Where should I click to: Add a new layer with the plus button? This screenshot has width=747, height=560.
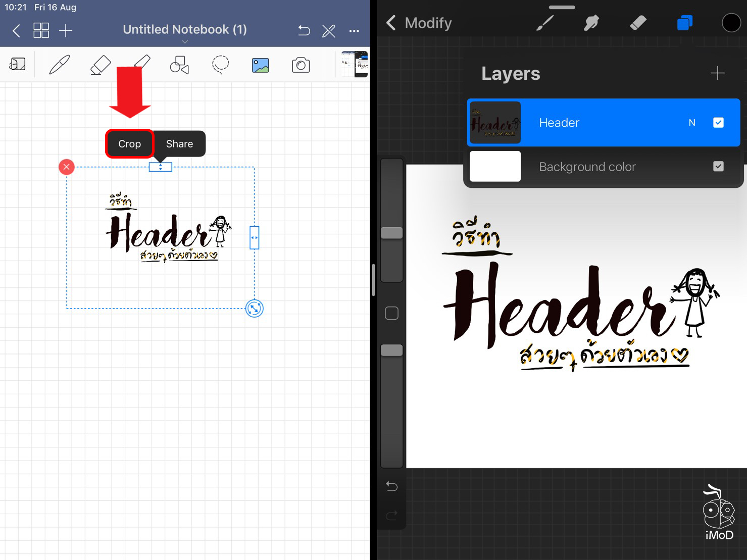[x=718, y=73]
